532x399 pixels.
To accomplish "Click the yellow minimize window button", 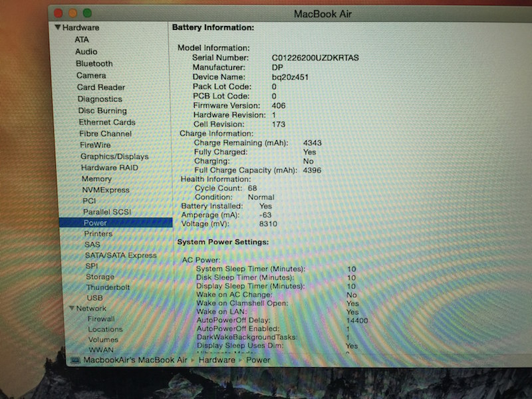I will [73, 13].
